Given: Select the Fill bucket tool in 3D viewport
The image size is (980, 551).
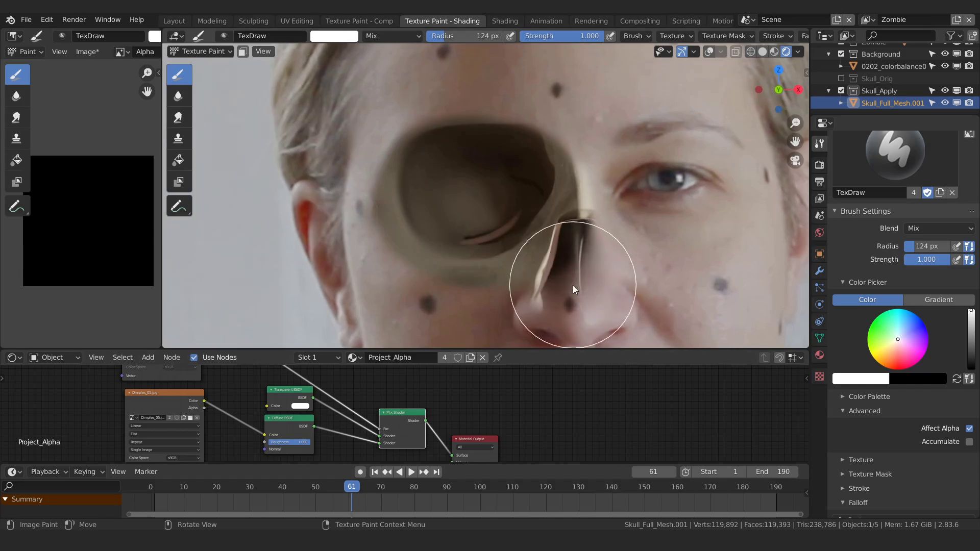Looking at the screenshot, I should (x=178, y=160).
